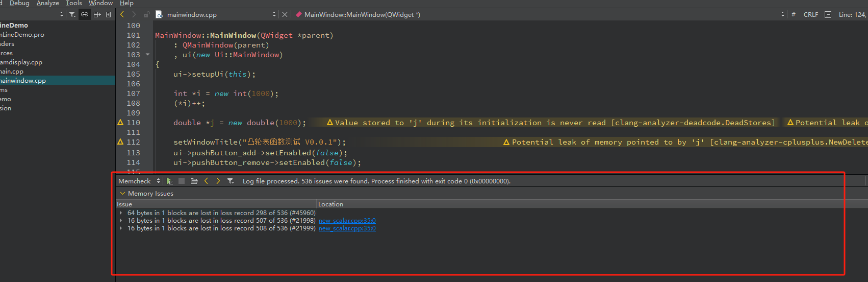Click the file encoding icon next to CRLF
Viewport: 868px width, 282px height.
(828, 15)
